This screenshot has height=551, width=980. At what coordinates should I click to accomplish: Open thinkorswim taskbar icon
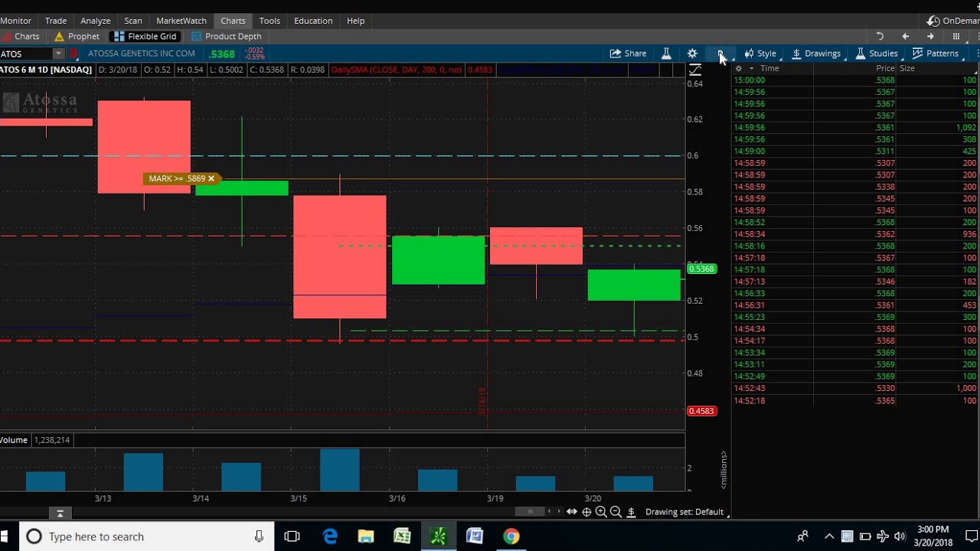439,536
